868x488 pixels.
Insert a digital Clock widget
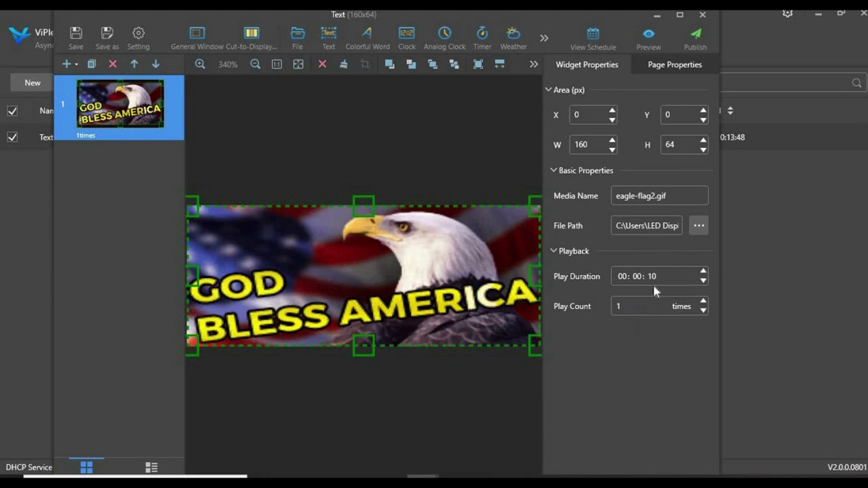tap(407, 38)
